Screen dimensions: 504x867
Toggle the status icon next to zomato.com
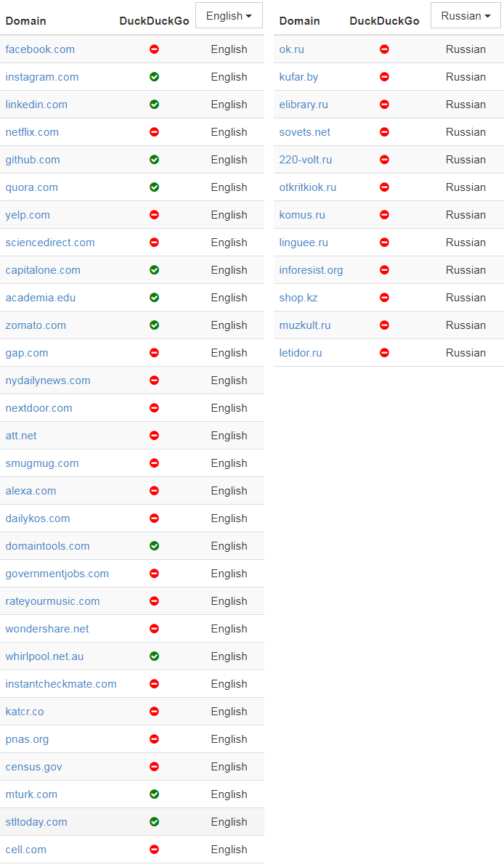click(x=154, y=325)
